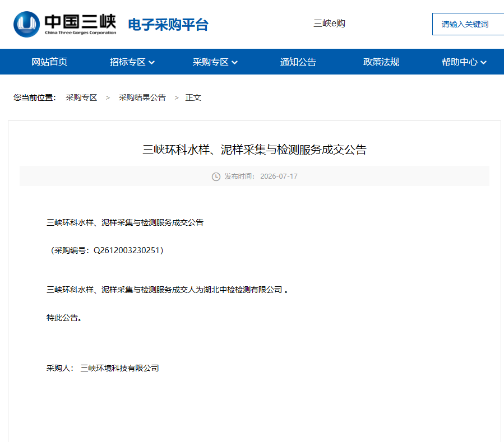Click the announcement heading 三峡环科水样、泥样采集与检测服务成交公告
The height and width of the screenshot is (442, 504).
click(x=255, y=150)
